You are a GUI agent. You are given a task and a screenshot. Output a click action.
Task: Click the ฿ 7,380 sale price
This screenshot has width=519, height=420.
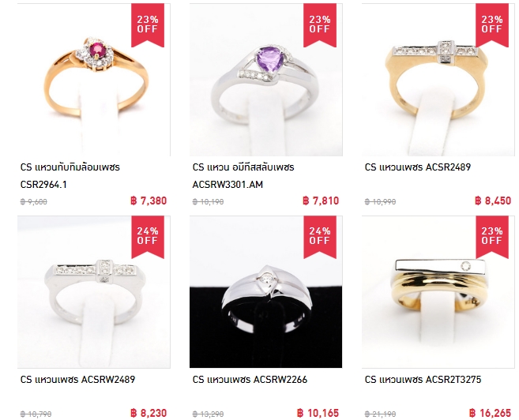coord(149,201)
